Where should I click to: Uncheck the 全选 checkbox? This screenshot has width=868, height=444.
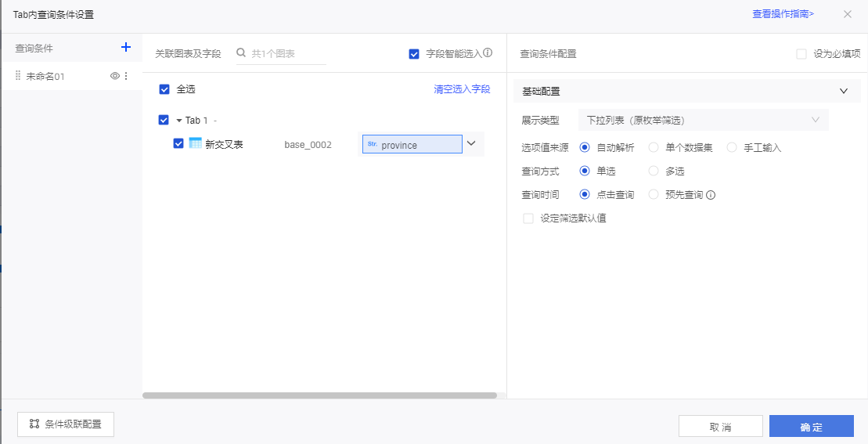click(x=164, y=89)
